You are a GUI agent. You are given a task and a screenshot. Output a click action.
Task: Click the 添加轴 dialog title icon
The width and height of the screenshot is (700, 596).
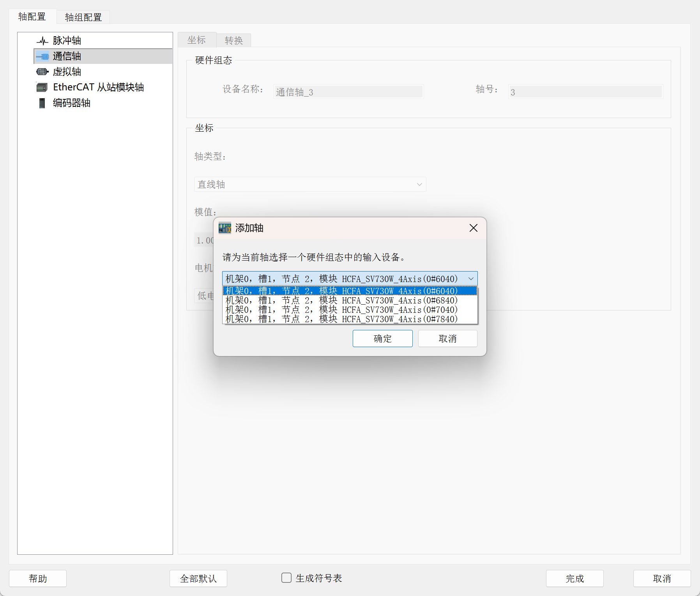(225, 228)
